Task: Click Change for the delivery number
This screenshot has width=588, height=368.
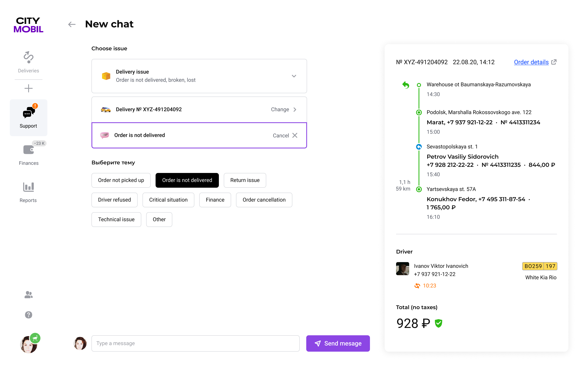Action: pos(280,110)
